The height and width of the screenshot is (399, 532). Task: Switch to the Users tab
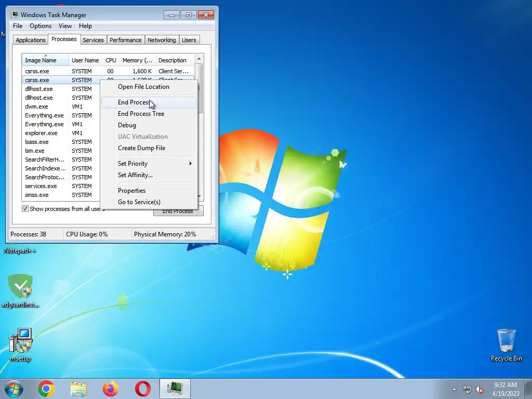[x=189, y=40]
